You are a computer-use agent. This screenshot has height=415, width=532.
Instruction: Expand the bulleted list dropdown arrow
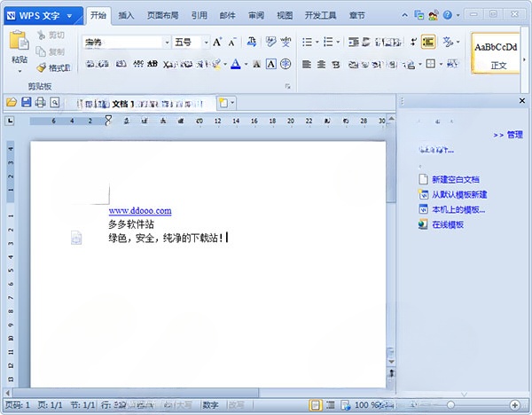(x=317, y=42)
